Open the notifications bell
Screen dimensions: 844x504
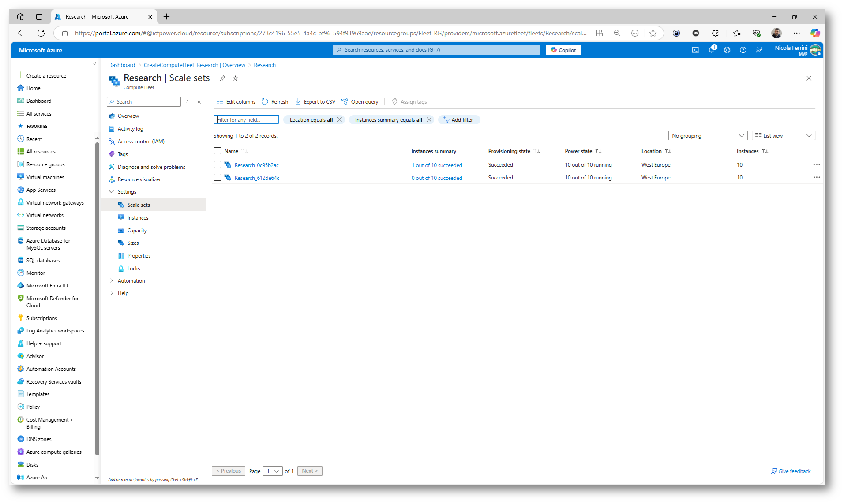(711, 50)
